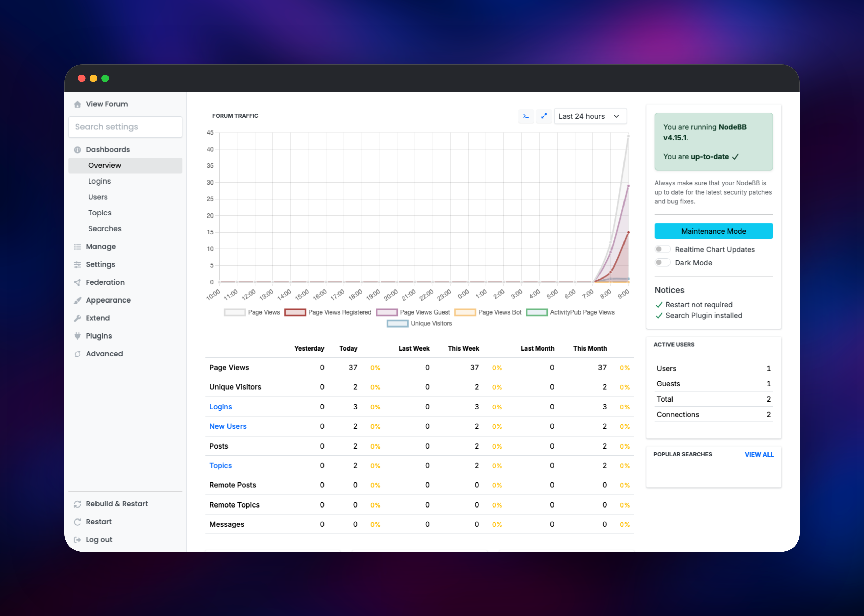Click the Appearance paintbrush icon
864x616 pixels.
[77, 300]
